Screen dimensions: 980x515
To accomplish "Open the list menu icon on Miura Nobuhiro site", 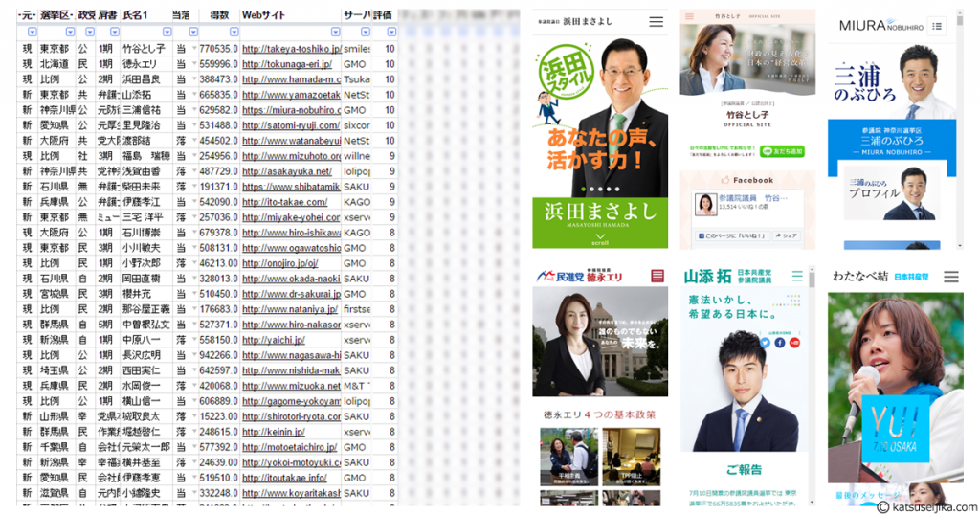I will click(x=936, y=26).
